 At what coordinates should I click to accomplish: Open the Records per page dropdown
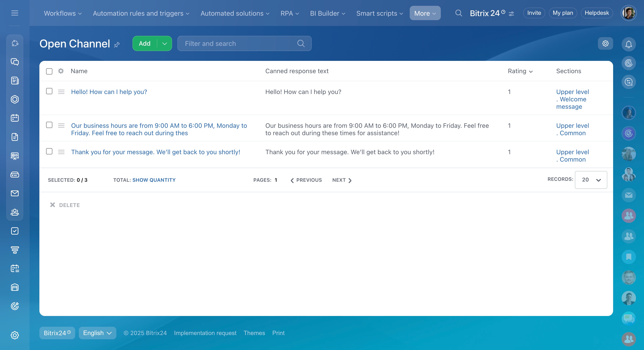[591, 180]
